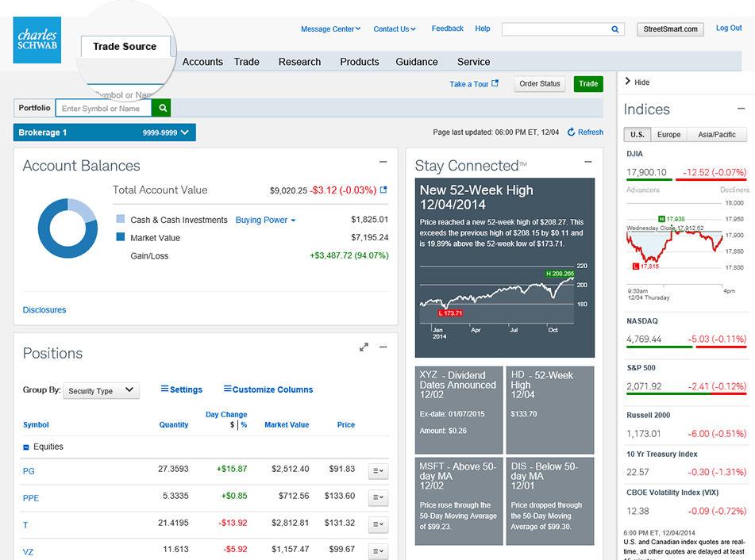This screenshot has width=755, height=560.
Task: Minimize the Stay Connected panel
Action: click(x=588, y=161)
